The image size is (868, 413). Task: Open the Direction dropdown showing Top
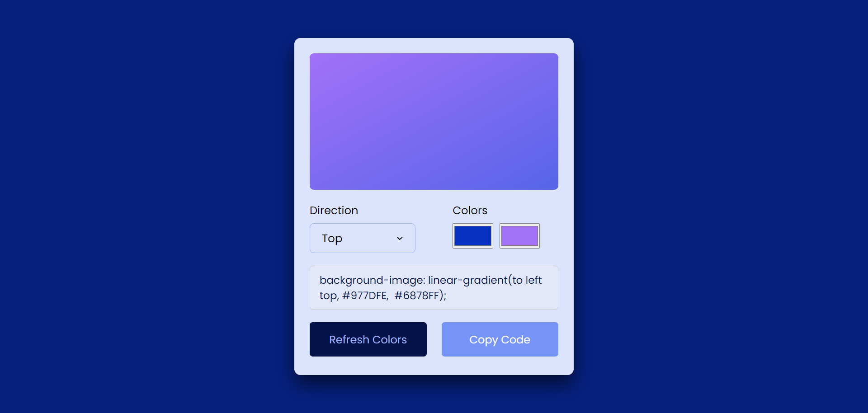[362, 238]
